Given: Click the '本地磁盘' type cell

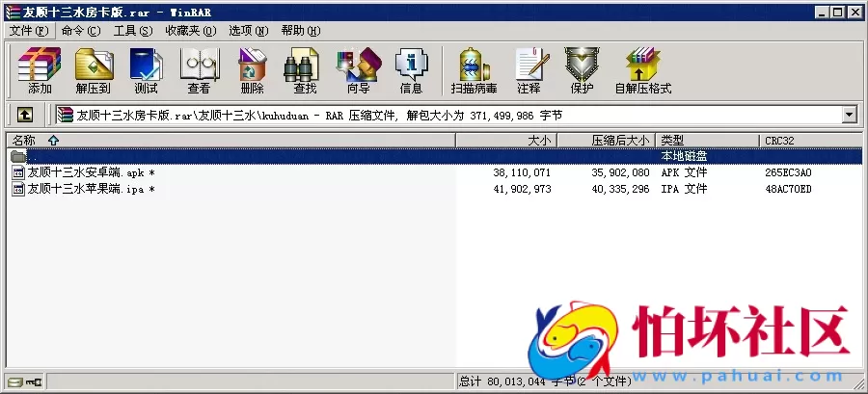Looking at the screenshot, I should click(684, 156).
